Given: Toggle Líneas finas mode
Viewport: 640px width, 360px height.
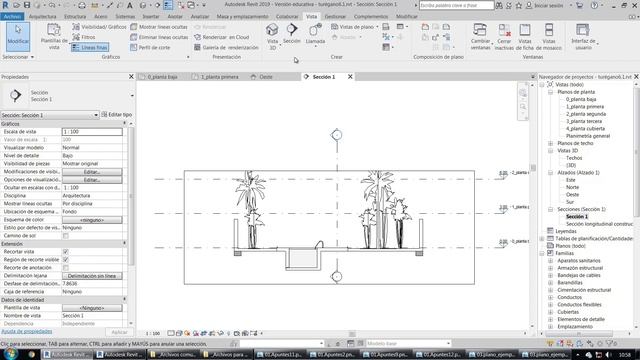Looking at the screenshot, I should tap(90, 47).
